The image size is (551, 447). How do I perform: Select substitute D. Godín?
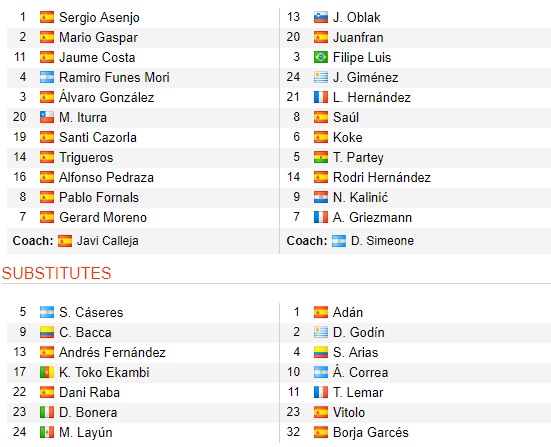358,332
